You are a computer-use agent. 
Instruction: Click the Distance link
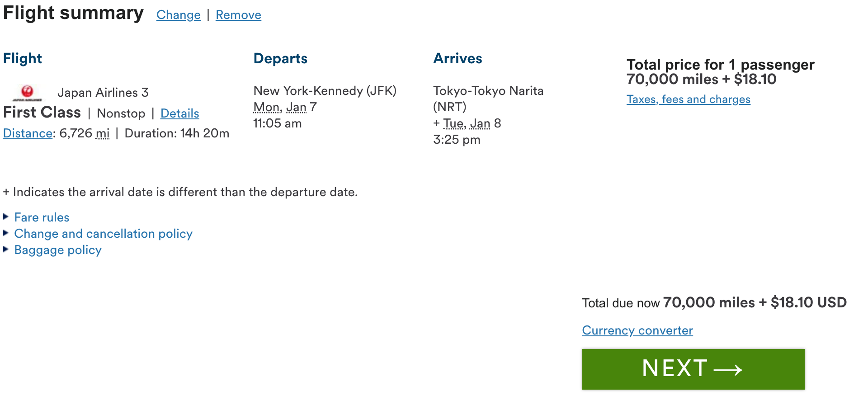[x=27, y=133]
